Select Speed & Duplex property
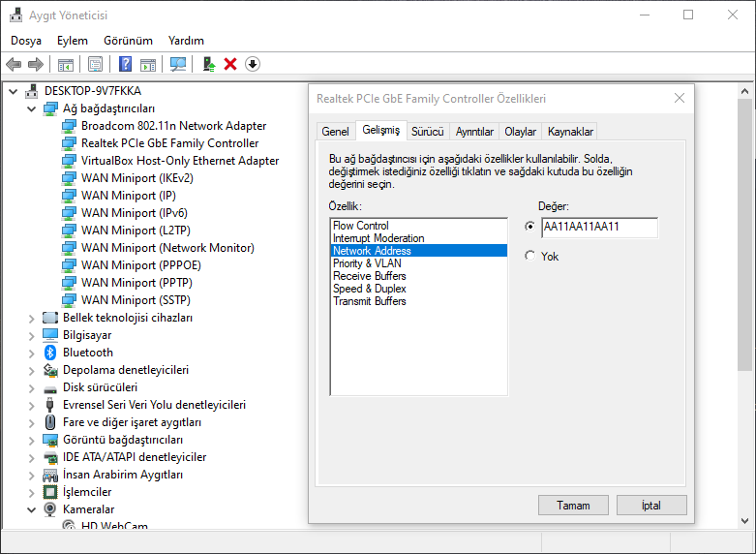Screen dimensions: 756x554 tap(419, 288)
